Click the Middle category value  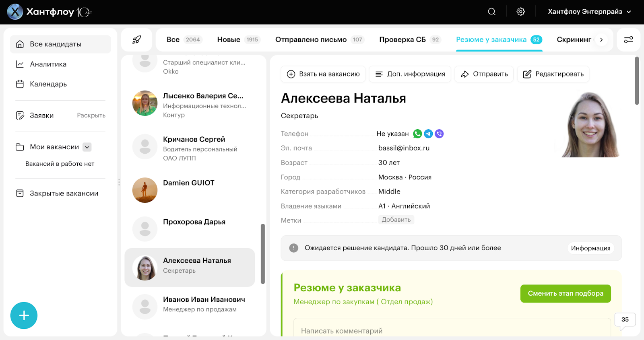(x=389, y=192)
